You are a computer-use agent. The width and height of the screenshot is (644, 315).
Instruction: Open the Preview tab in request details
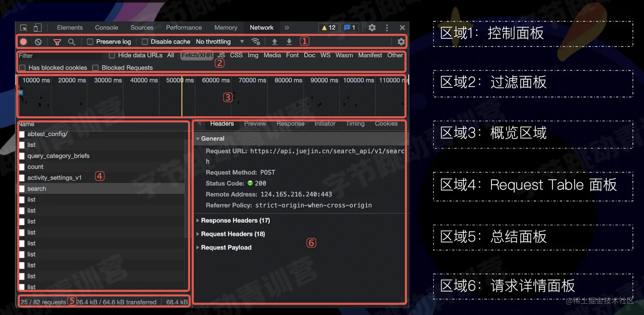[255, 123]
